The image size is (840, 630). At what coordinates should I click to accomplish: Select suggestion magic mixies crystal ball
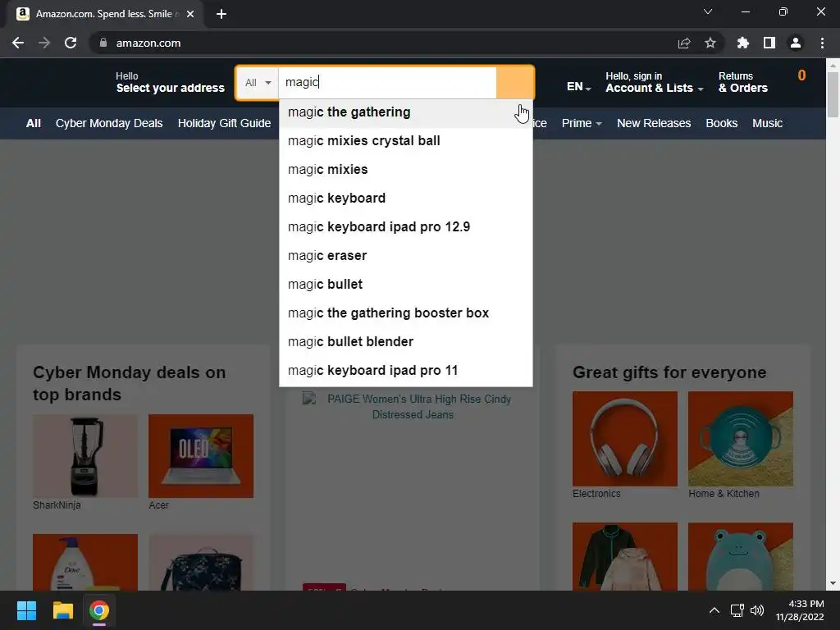click(x=405, y=141)
